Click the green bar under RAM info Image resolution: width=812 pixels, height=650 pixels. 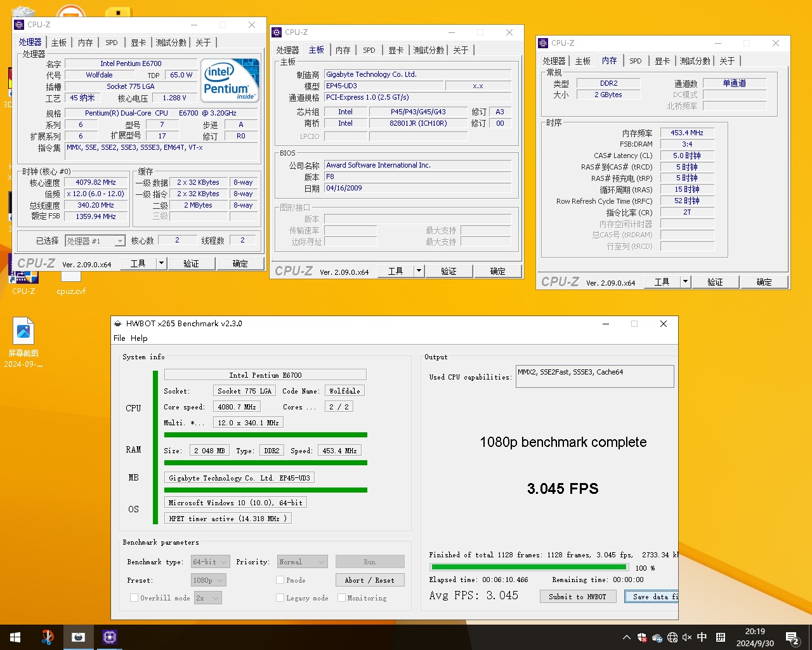pyautogui.click(x=266, y=463)
